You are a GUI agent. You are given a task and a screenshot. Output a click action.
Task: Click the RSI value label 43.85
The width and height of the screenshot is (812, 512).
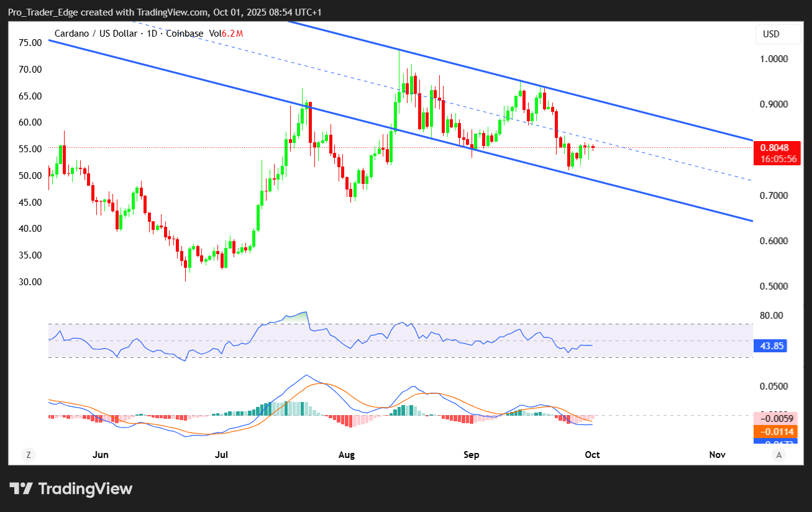(x=770, y=346)
